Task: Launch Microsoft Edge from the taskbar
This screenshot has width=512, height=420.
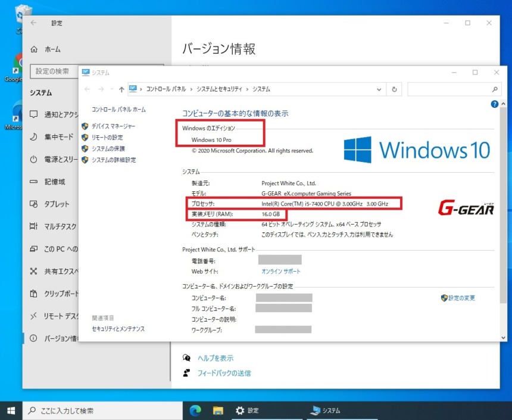Action: [x=195, y=410]
